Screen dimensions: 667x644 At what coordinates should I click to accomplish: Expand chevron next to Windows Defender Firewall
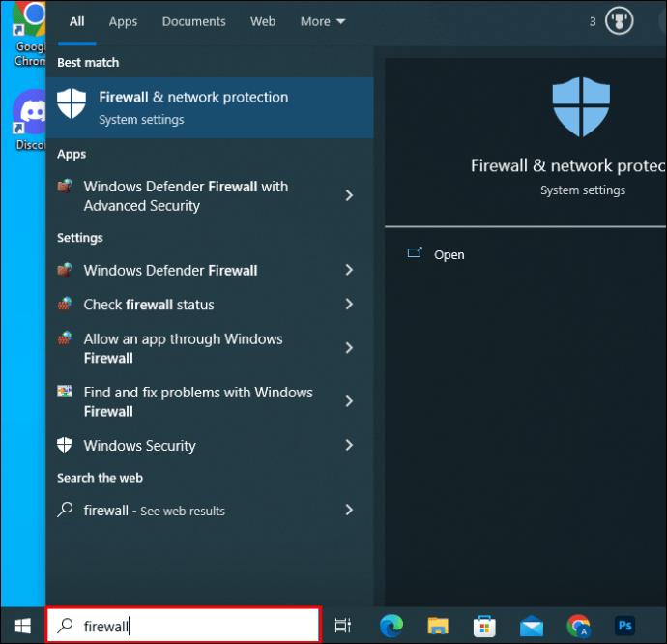click(x=349, y=270)
